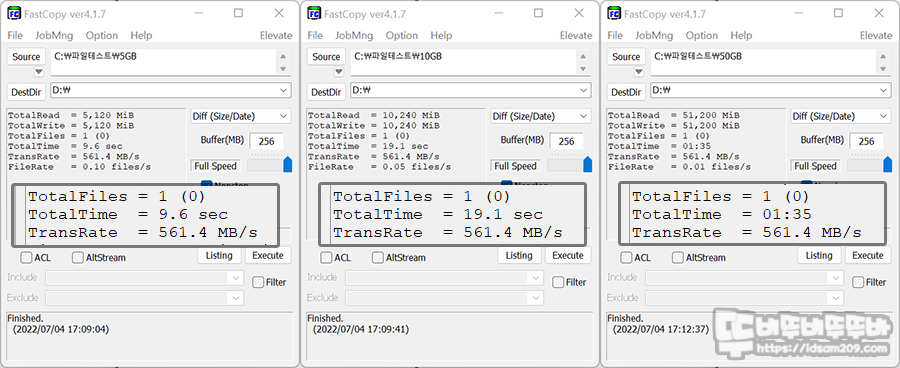
Task: Toggle Filter checkbox in 50GB window
Action: (x=858, y=282)
